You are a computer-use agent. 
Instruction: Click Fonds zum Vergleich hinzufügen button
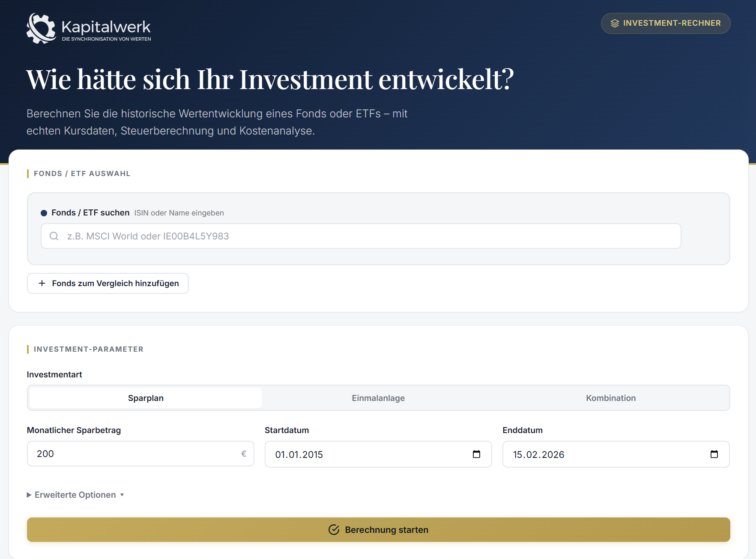coord(108,283)
